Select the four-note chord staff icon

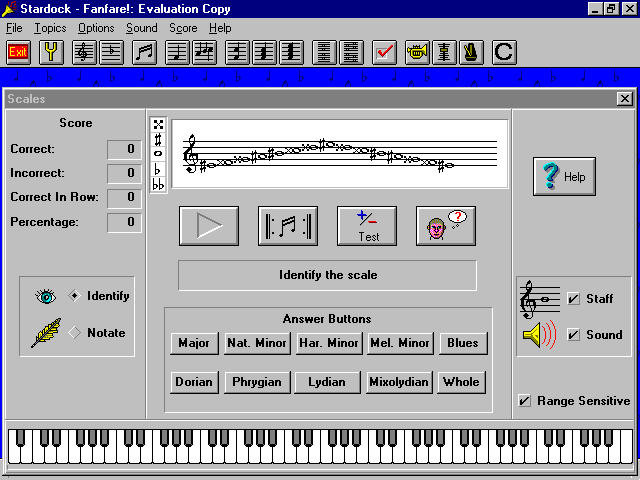click(291, 52)
